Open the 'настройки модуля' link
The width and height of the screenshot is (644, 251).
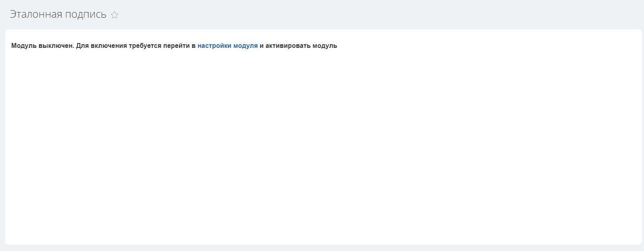point(227,46)
